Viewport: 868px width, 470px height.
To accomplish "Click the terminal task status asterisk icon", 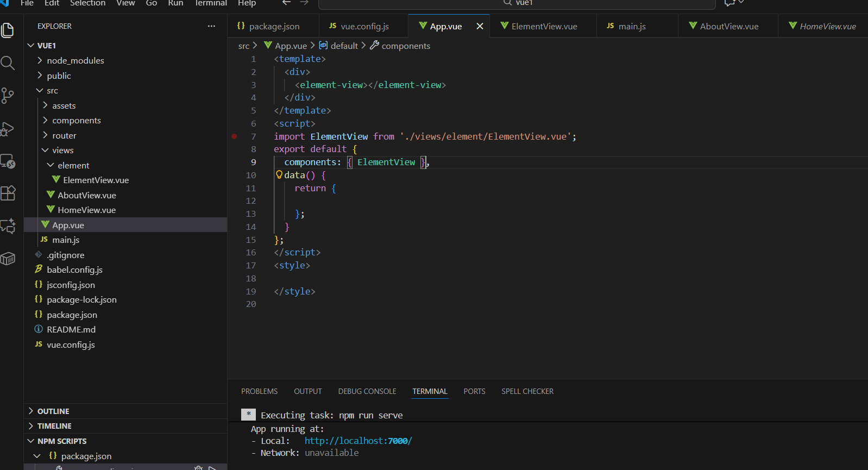I will click(x=248, y=415).
